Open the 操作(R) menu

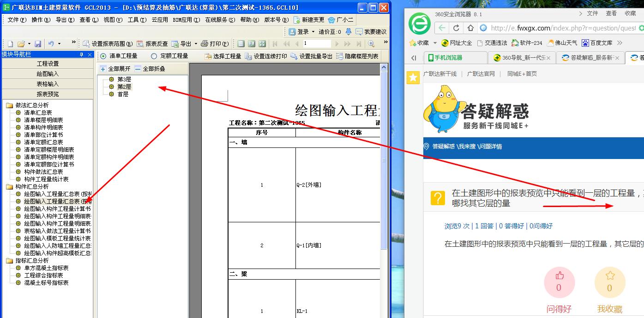[41, 20]
